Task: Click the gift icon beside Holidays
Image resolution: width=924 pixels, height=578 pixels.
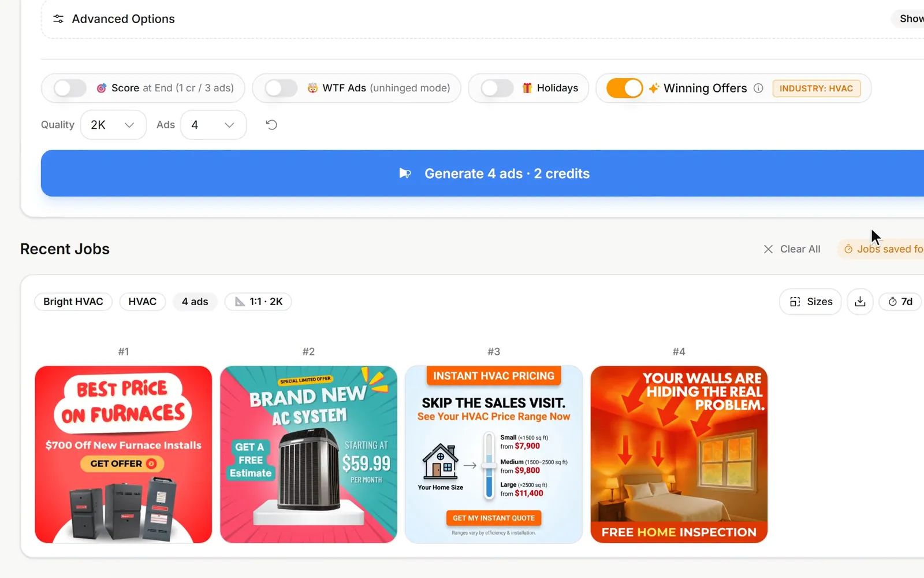Action: [527, 88]
